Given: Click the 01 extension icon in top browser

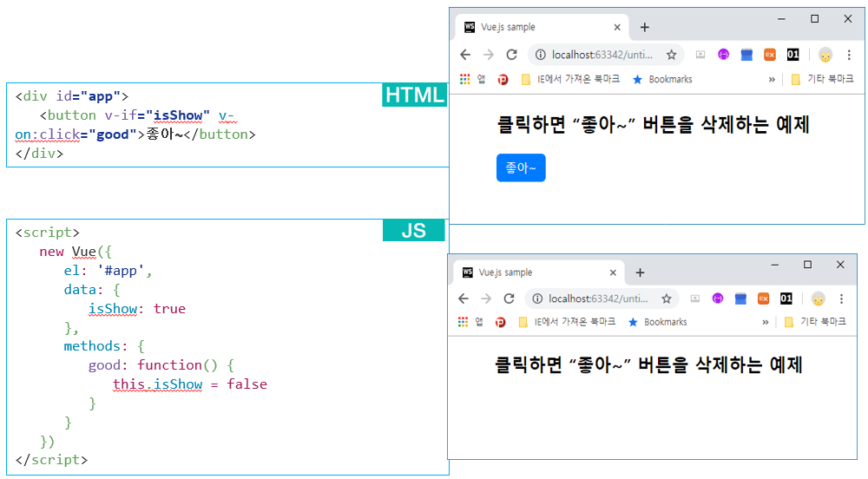Looking at the screenshot, I should (x=793, y=54).
